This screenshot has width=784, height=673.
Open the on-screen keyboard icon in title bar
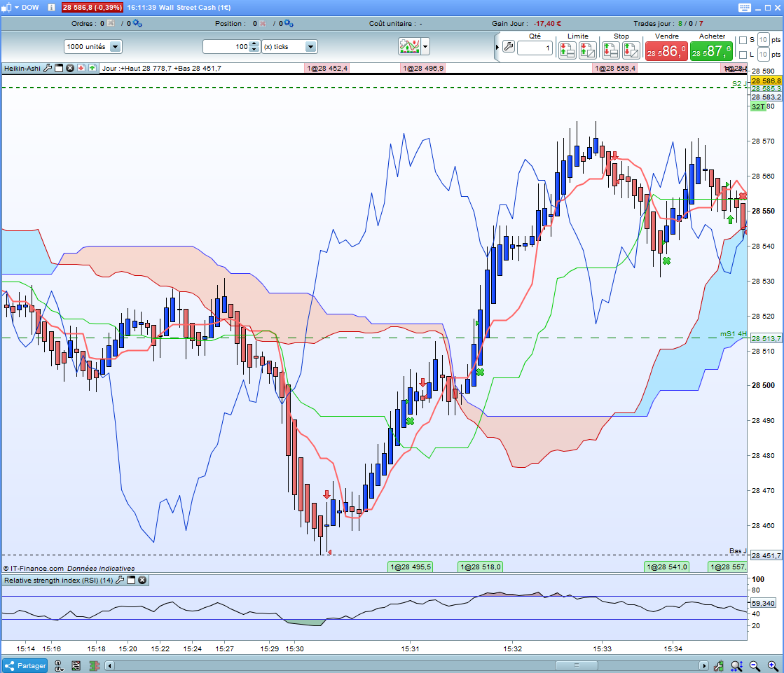click(745, 8)
